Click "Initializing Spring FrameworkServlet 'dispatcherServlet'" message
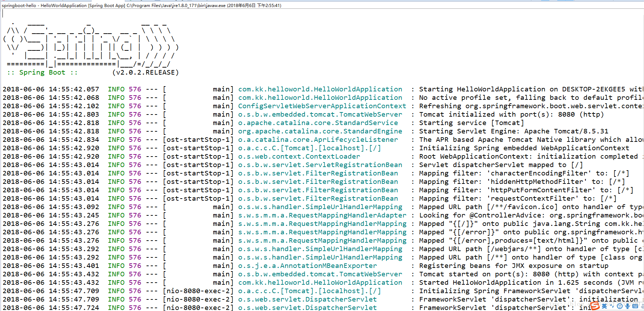644x311 pixels. click(531, 291)
